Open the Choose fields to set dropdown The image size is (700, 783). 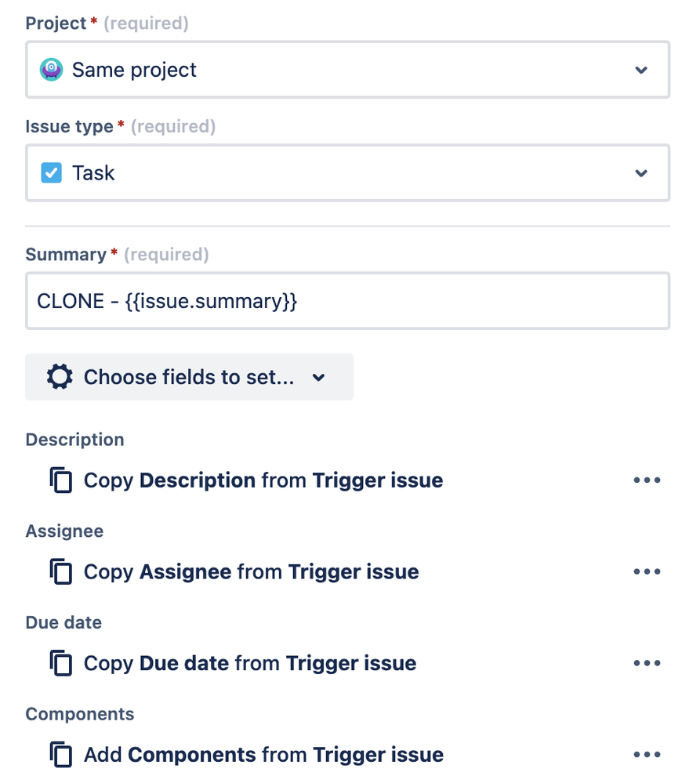pyautogui.click(x=189, y=377)
